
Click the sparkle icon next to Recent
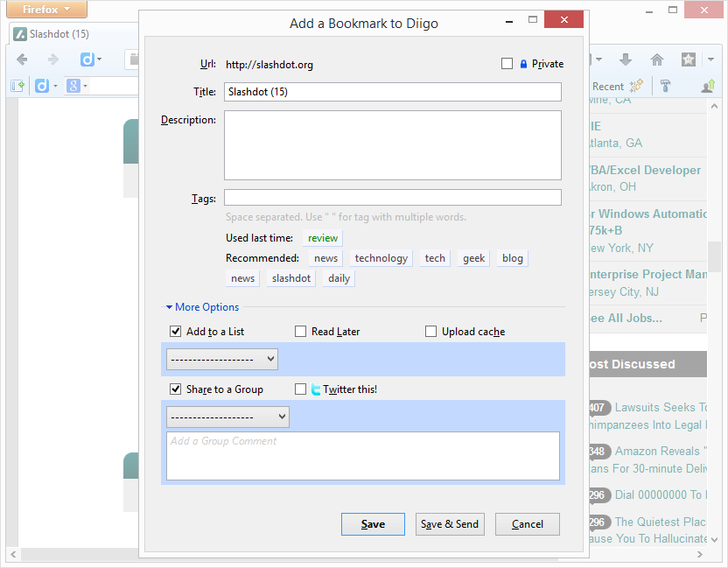(x=636, y=86)
